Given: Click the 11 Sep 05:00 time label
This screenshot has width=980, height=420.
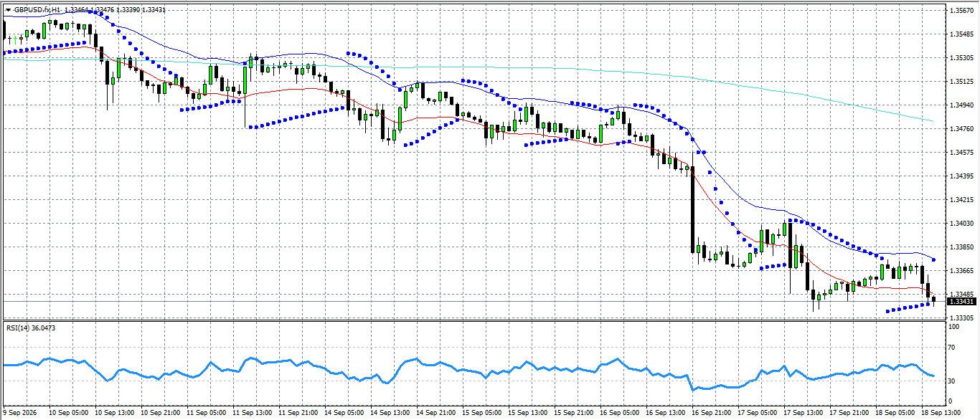Looking at the screenshot, I should coord(207,414).
